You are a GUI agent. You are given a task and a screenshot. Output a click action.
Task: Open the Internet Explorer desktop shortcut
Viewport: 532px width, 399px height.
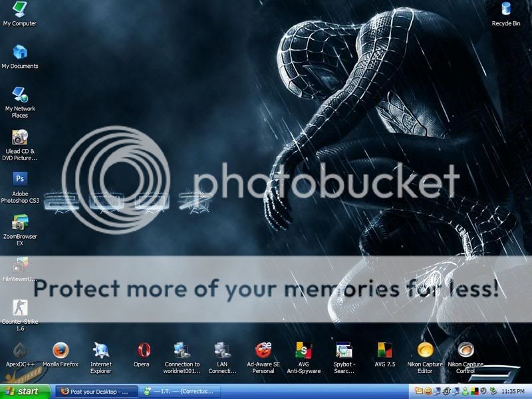[101, 358]
